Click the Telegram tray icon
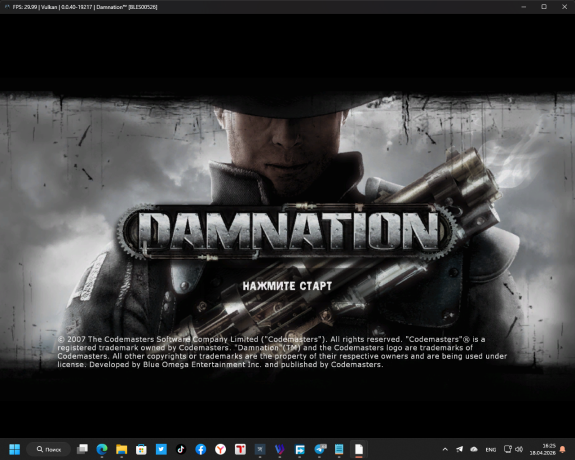Screen dimensions: 575x460 (459, 449)
